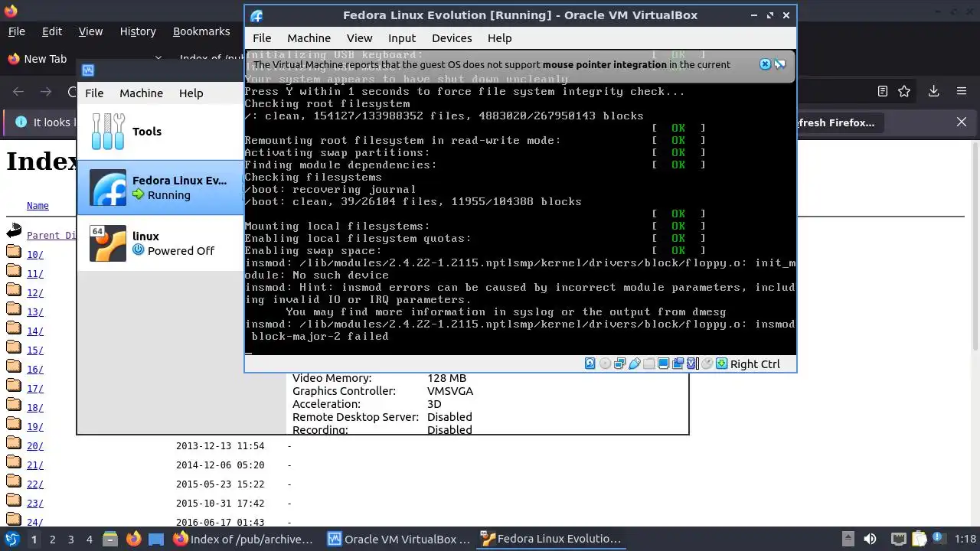This screenshot has width=980, height=551.
Task: Click the recording indicator in VM status bar
Action: pyautogui.click(x=678, y=364)
